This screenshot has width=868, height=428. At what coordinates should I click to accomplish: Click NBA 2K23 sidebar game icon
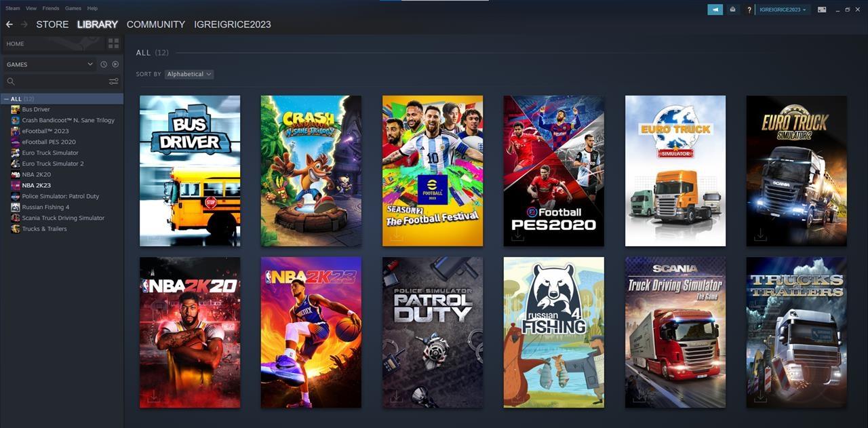tap(16, 185)
